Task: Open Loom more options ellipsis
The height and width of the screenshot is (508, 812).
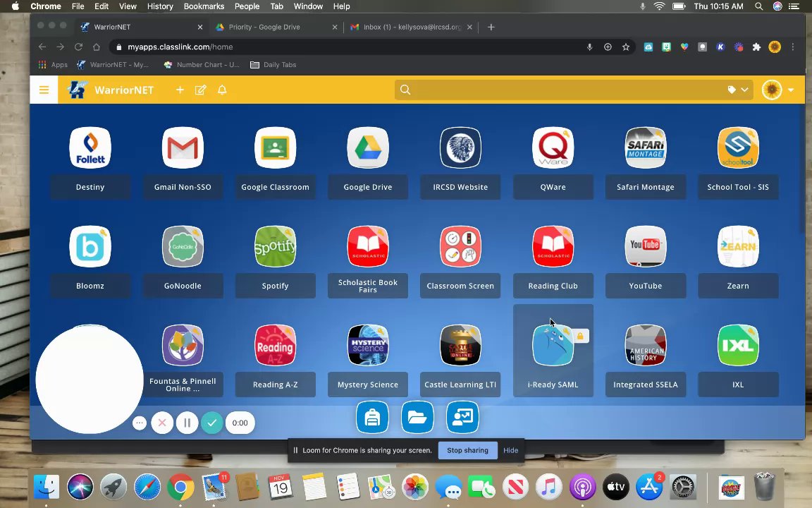Action: click(140, 423)
